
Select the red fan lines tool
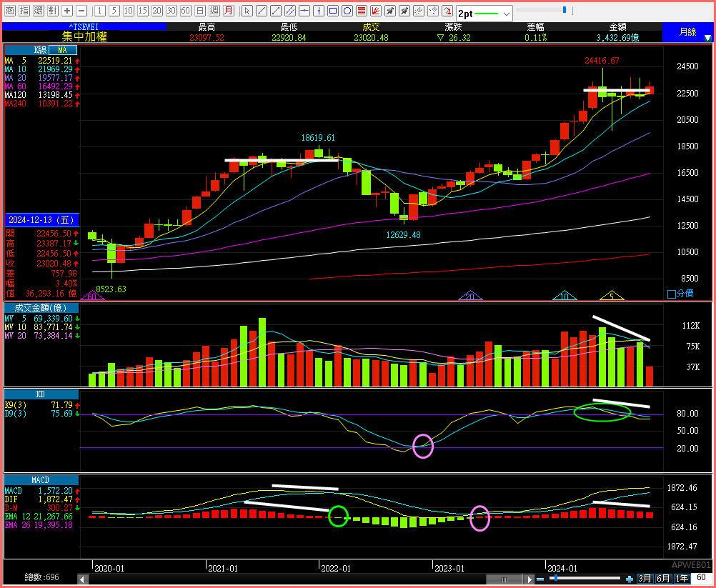pos(375,11)
